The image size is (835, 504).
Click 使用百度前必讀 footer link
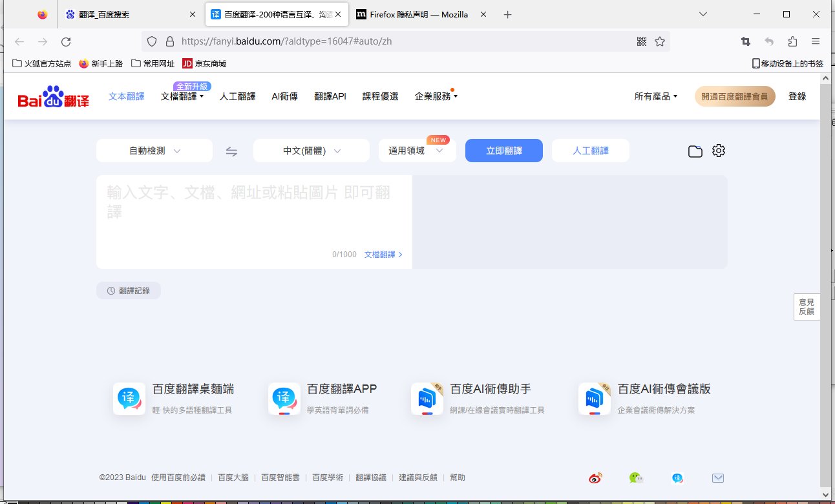[178, 478]
